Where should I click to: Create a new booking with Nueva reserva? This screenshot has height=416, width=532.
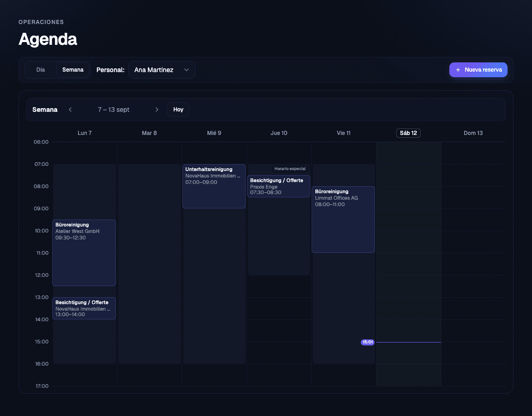click(478, 70)
